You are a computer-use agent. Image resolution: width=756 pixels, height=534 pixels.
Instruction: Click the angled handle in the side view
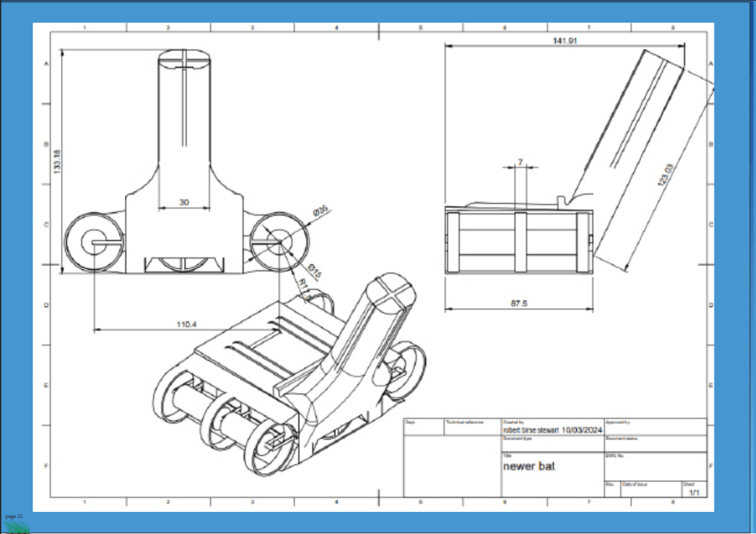(635, 148)
